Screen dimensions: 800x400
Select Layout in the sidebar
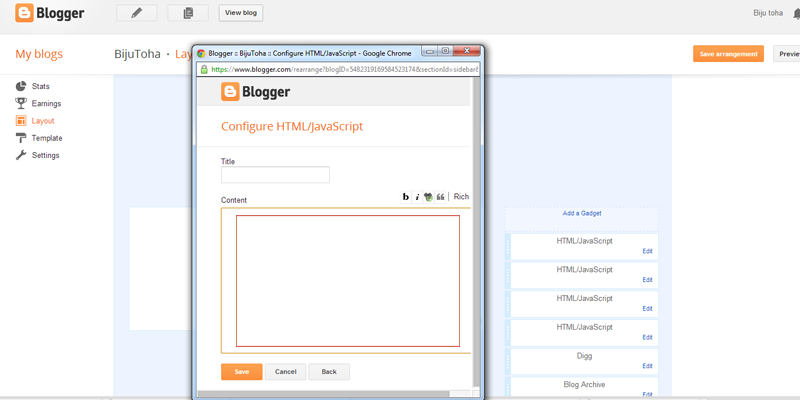(x=35, y=121)
